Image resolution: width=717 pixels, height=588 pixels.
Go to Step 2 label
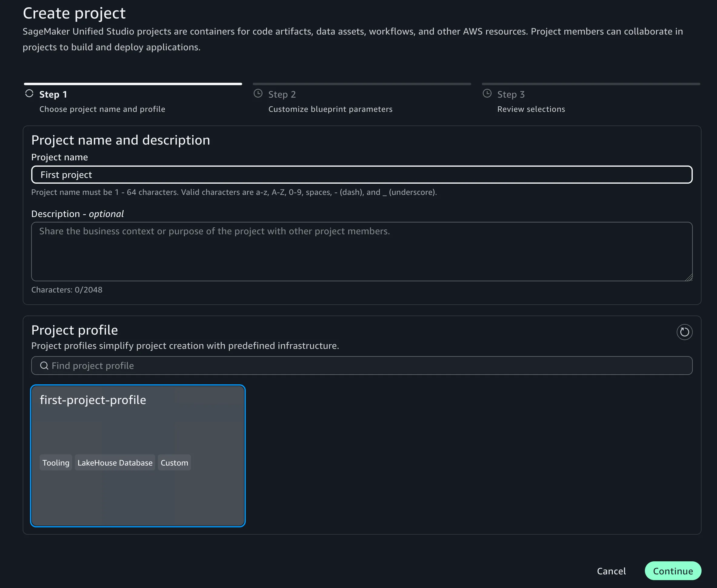coord(282,95)
